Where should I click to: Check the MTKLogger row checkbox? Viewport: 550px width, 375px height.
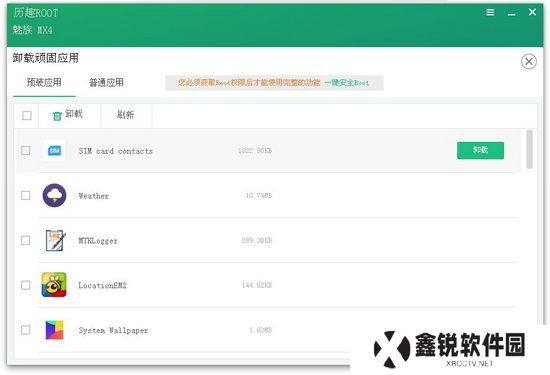[26, 240]
